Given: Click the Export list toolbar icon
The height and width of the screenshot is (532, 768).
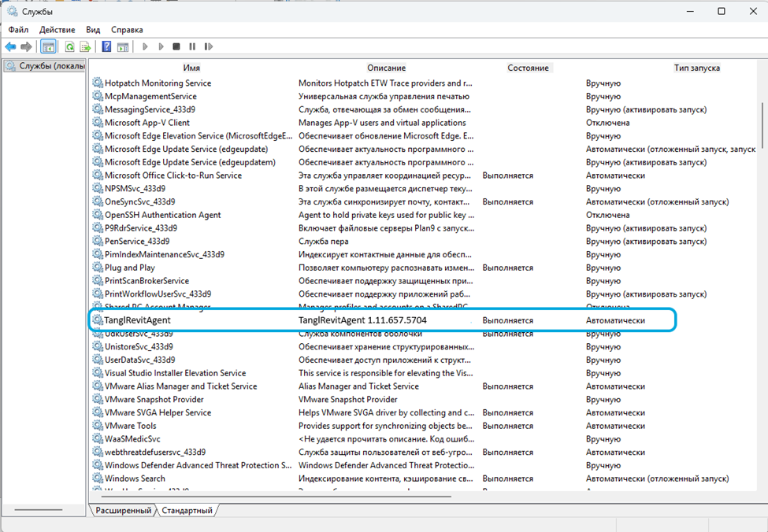Looking at the screenshot, I should pos(85,47).
